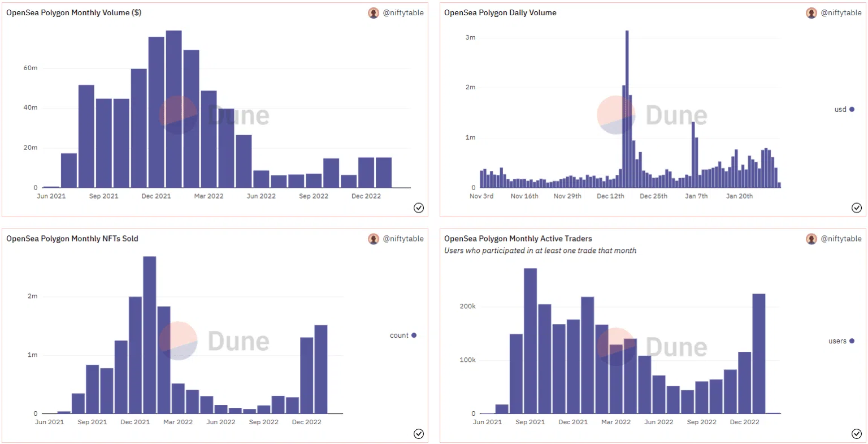
Task: Select the tallest bar in Monthly Volume chart
Action: pos(174,109)
